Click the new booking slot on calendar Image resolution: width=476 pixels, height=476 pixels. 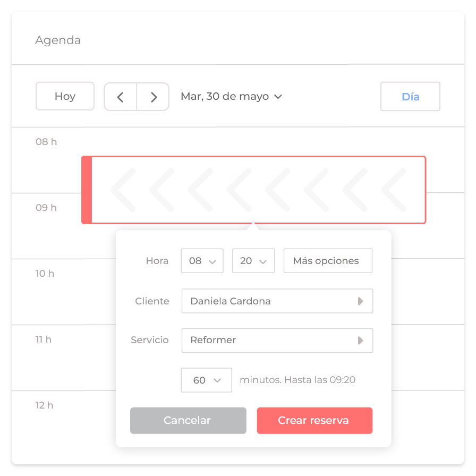point(258,190)
